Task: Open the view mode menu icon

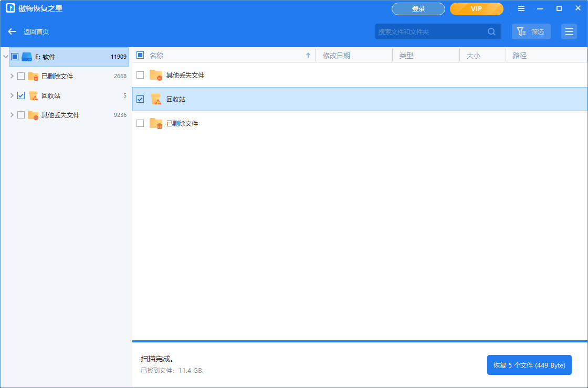Action: (569, 31)
